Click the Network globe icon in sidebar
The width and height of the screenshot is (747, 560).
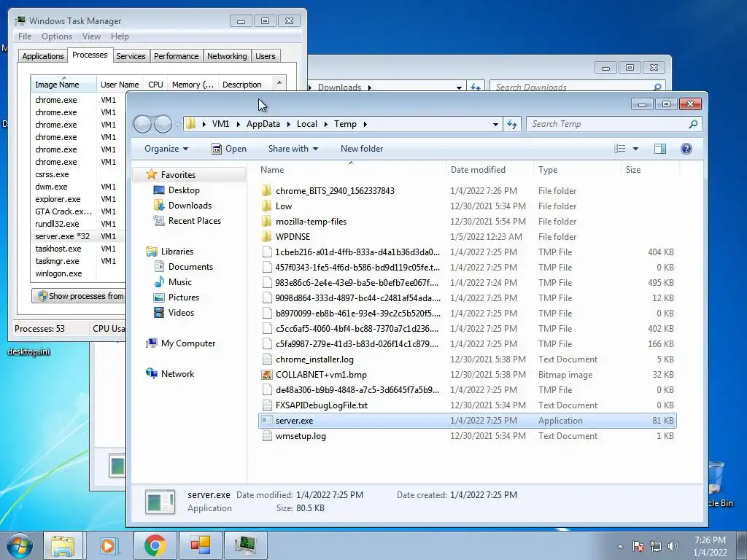click(x=152, y=374)
